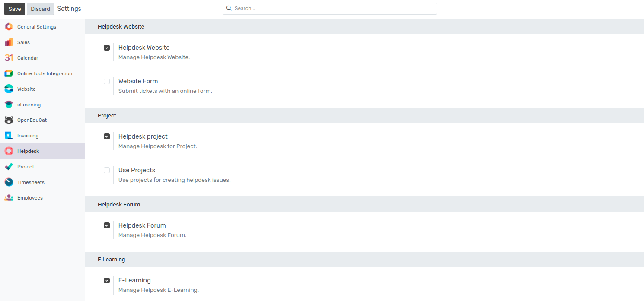Click the General Settings hexagon icon
This screenshot has height=301, width=644.
[x=9, y=27]
